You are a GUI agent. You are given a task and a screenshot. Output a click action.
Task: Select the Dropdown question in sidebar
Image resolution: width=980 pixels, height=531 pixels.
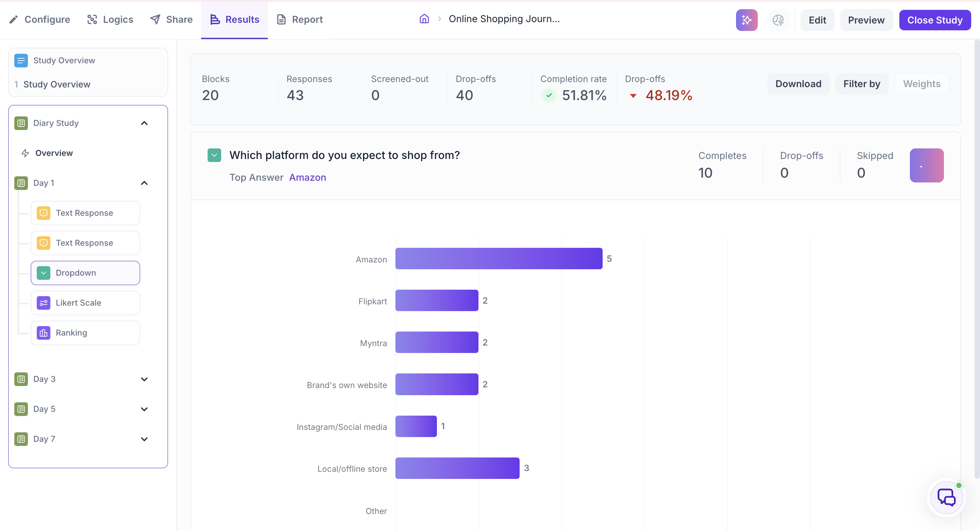click(85, 273)
